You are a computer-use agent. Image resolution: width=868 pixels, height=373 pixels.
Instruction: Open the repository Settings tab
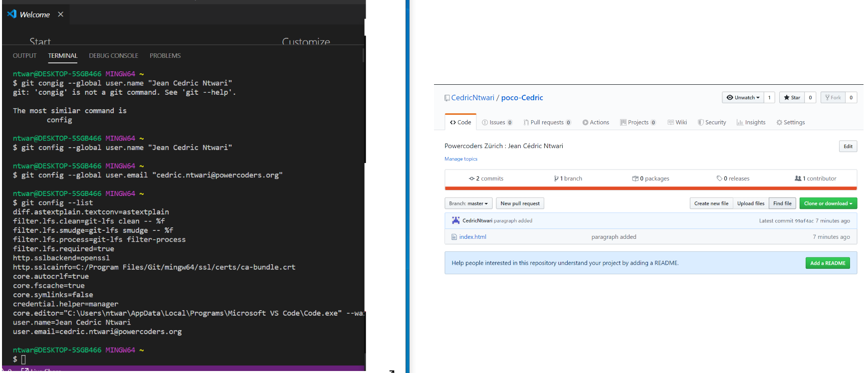point(791,122)
